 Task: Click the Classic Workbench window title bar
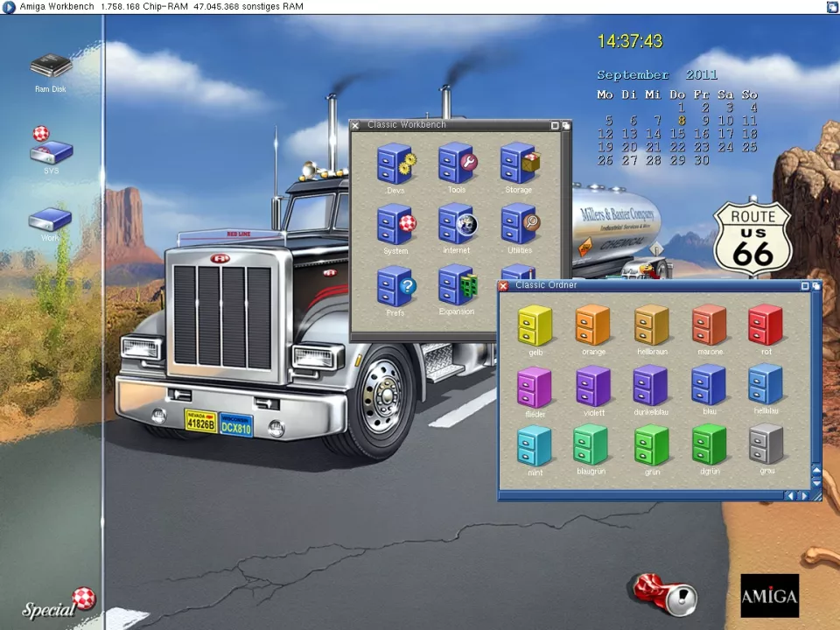pos(455,125)
